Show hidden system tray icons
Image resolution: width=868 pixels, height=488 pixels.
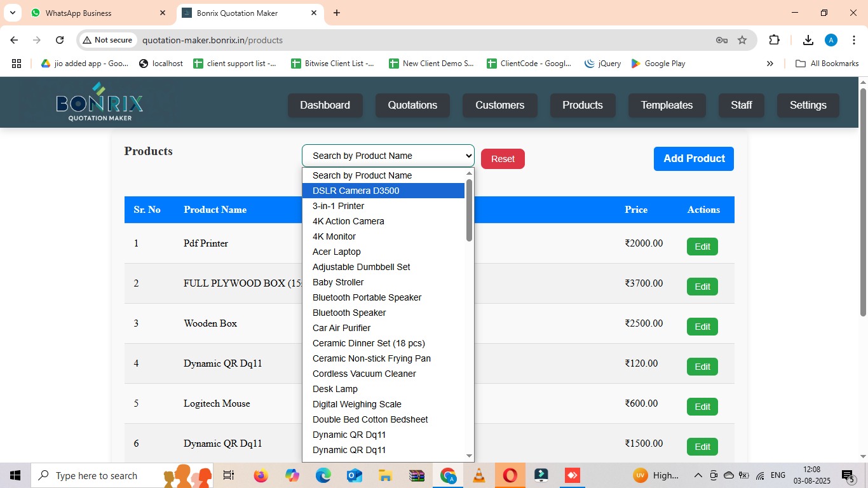[x=698, y=475]
